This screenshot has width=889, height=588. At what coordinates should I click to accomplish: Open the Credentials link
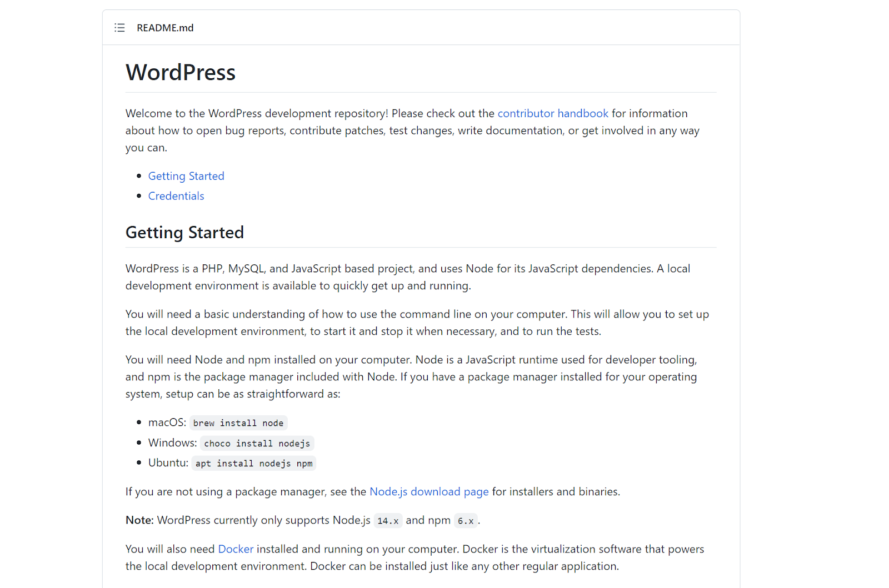(x=176, y=195)
